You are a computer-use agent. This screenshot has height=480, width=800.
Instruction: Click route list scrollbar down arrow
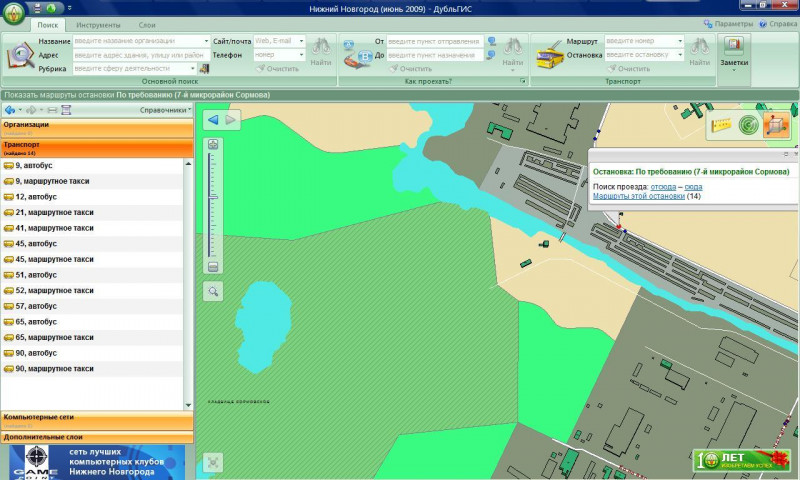(x=188, y=406)
